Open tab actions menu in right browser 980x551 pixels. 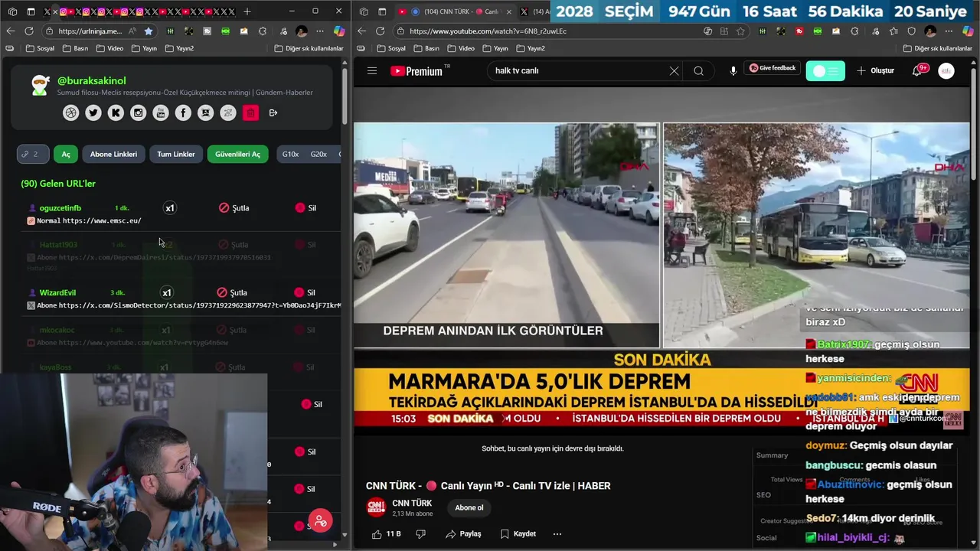coord(381,11)
